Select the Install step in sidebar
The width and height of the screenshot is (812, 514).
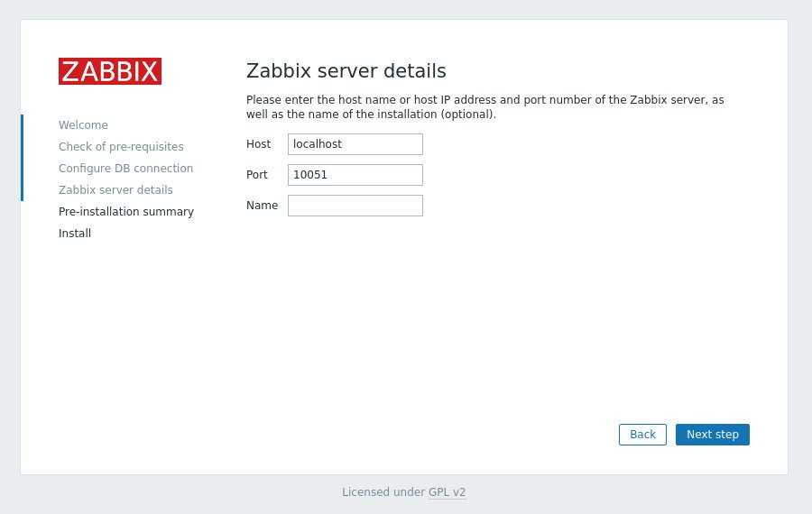point(75,234)
